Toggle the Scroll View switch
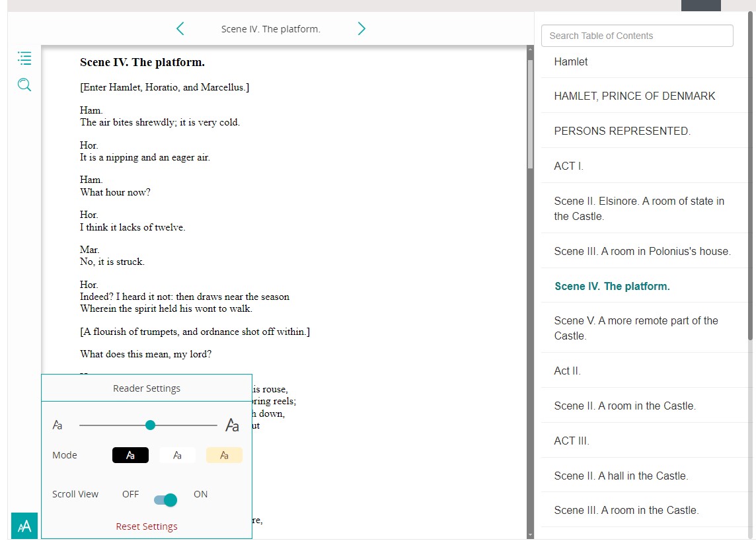Screen dimensions: 756x541 [x=165, y=500]
